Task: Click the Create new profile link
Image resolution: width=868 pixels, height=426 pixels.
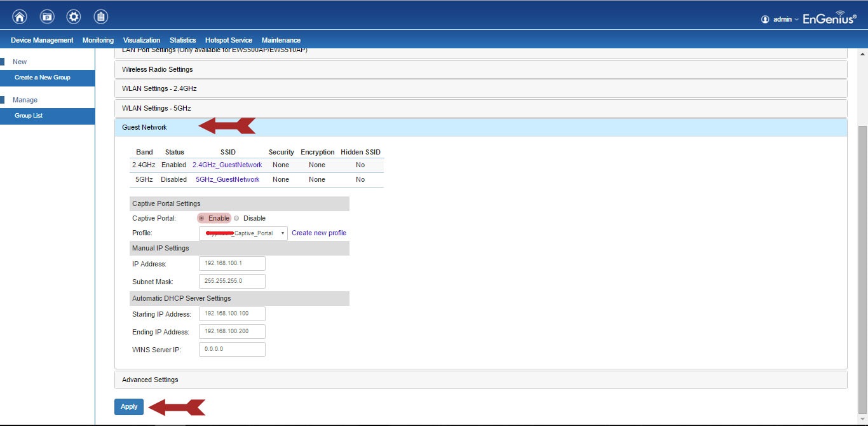Action: pyautogui.click(x=319, y=233)
